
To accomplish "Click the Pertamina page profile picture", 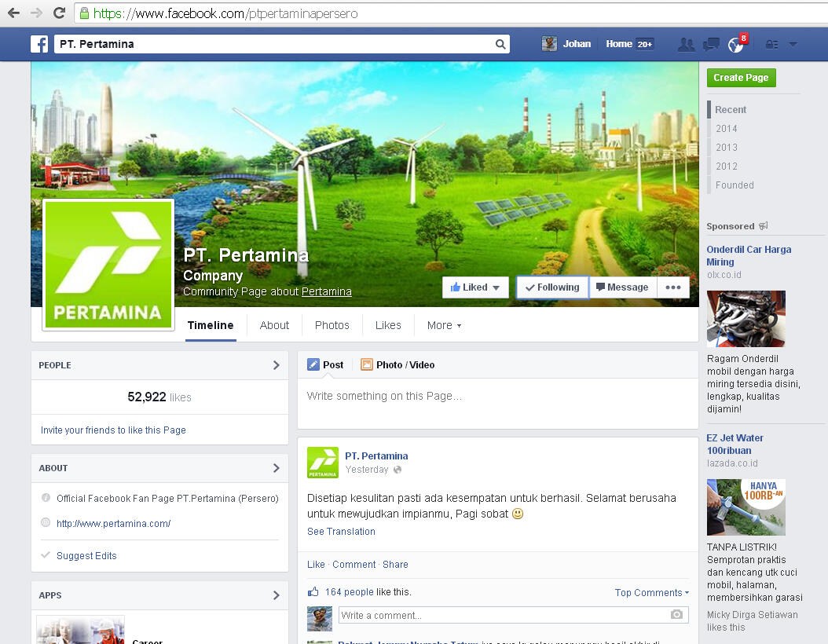I will [x=108, y=265].
